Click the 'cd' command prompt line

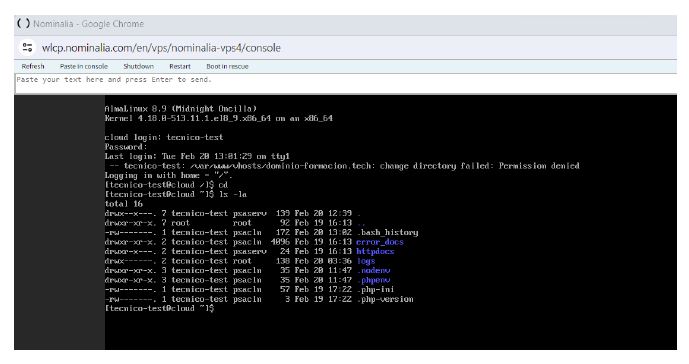click(166, 185)
